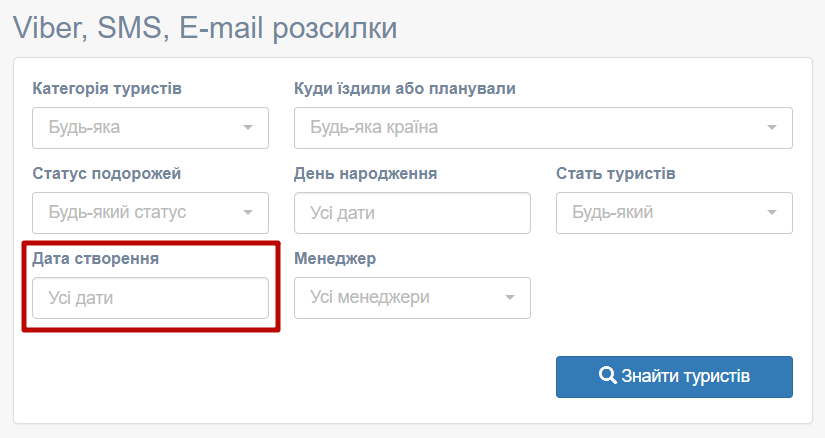Click the Viber, SMS, E-mail розсилки heading

click(x=205, y=28)
